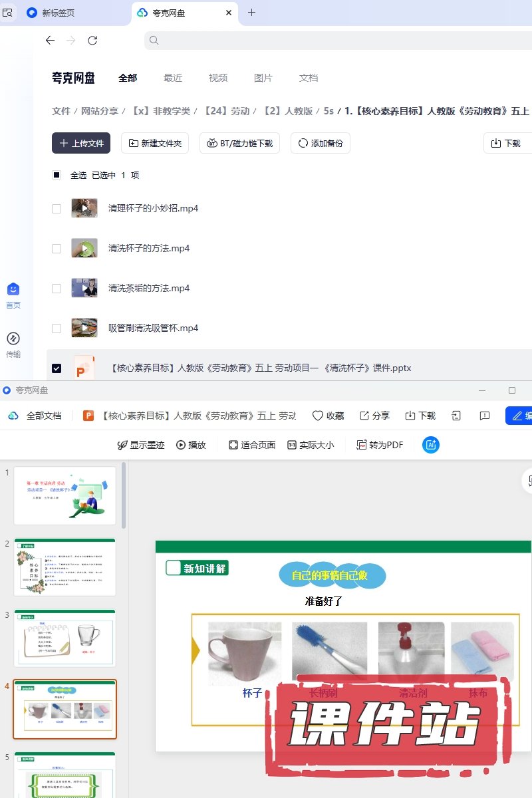
Task: Open the 传输 transfer sidebar icon
Action: (13, 338)
